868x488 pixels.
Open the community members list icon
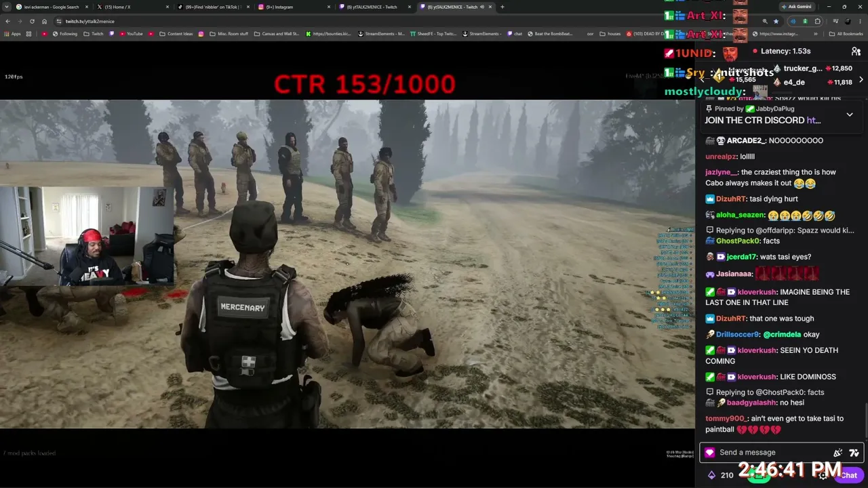pyautogui.click(x=856, y=52)
